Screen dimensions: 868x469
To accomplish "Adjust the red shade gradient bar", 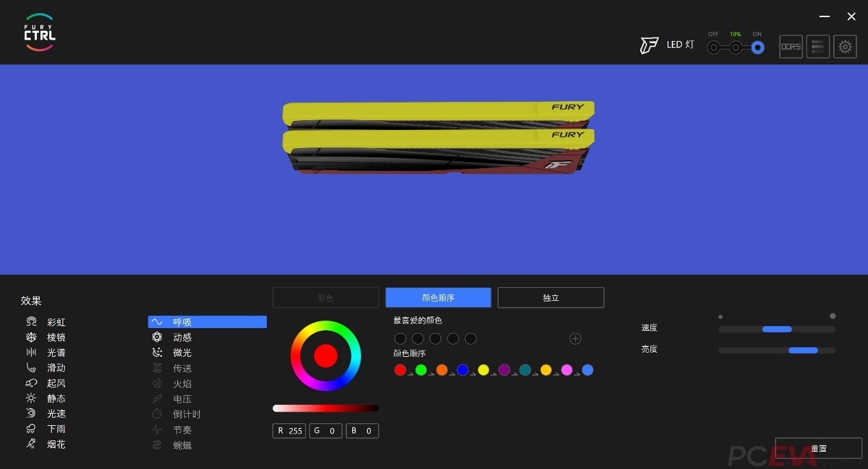I will click(x=326, y=408).
